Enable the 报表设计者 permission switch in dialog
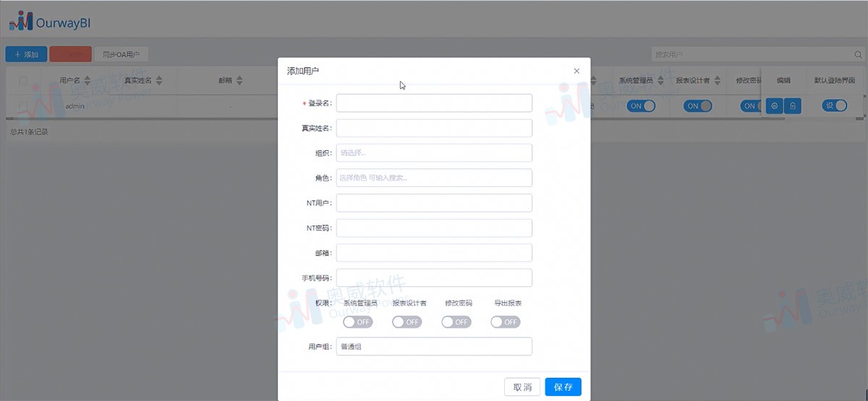 (407, 322)
